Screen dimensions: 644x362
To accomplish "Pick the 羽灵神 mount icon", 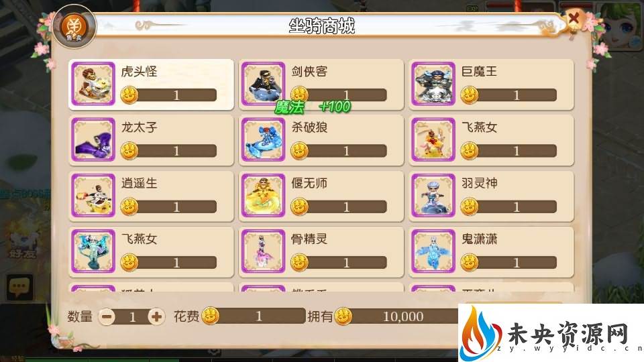I will coord(433,195).
